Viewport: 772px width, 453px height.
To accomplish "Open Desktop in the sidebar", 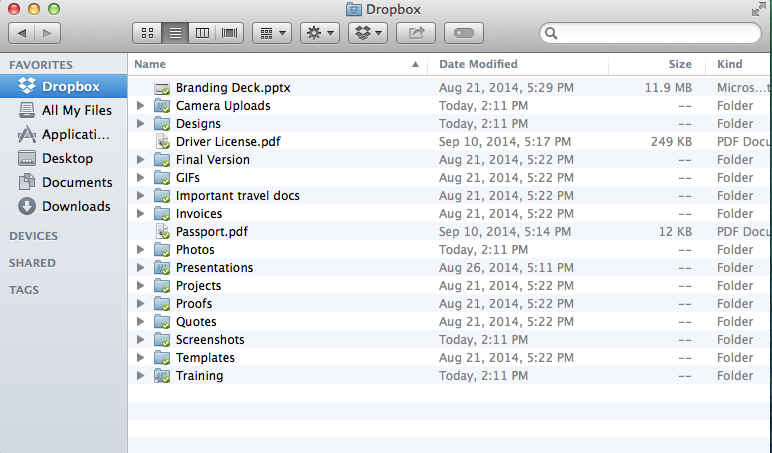I will [x=64, y=159].
